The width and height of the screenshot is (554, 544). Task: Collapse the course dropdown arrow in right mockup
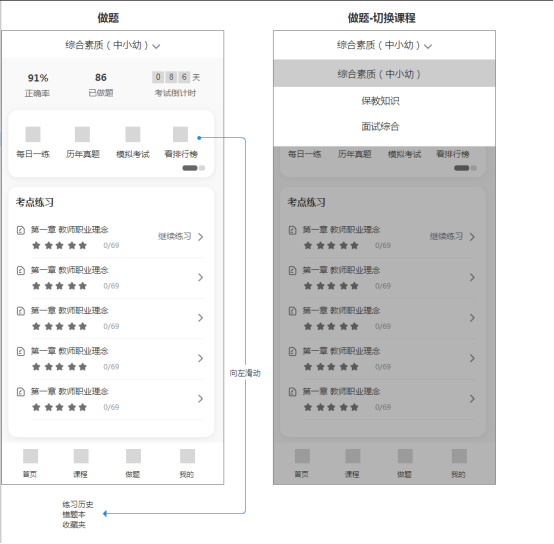tap(428, 46)
